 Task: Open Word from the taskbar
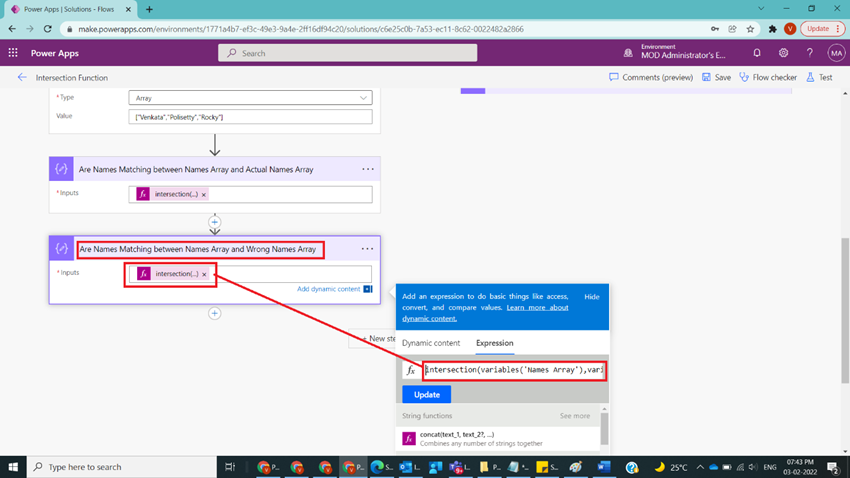point(603,467)
